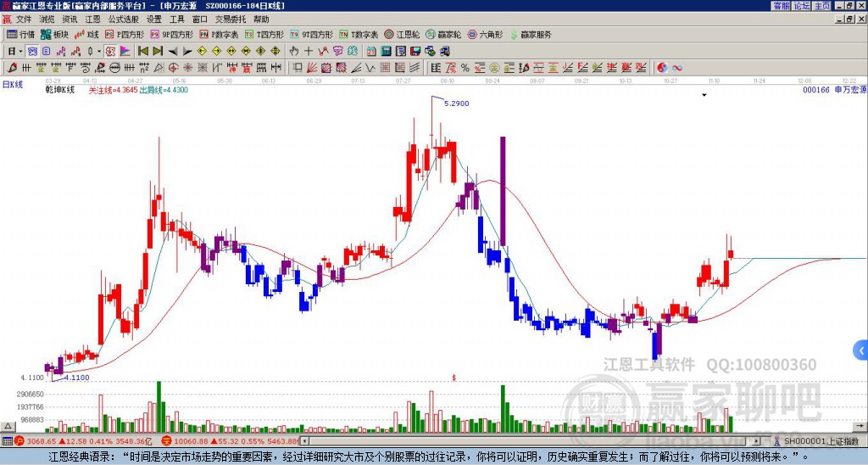Open the calculator icon

click(386, 52)
